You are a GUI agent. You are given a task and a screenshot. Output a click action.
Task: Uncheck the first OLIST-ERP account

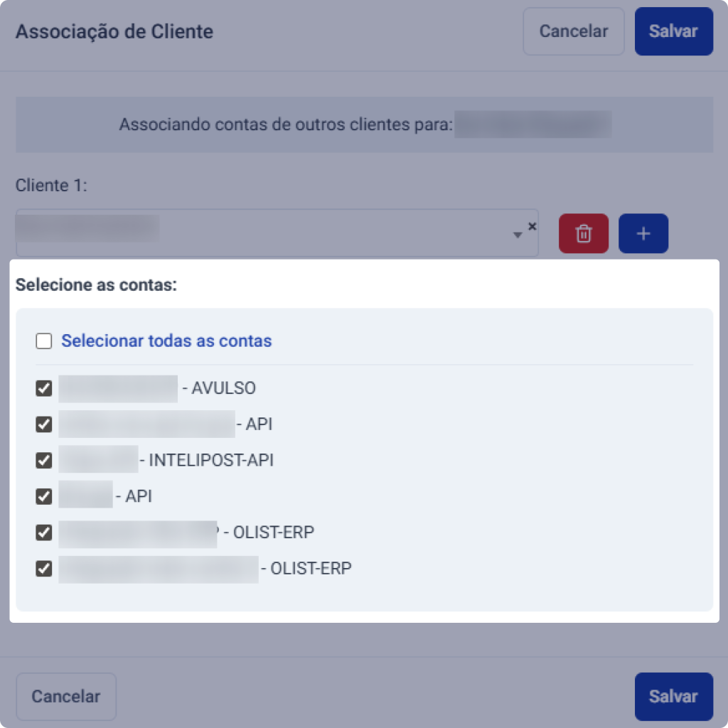tap(43, 532)
